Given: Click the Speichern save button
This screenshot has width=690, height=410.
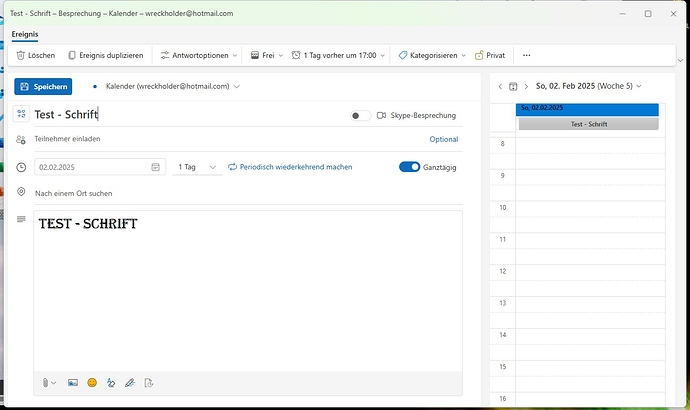Looking at the screenshot, I should pyautogui.click(x=43, y=87).
